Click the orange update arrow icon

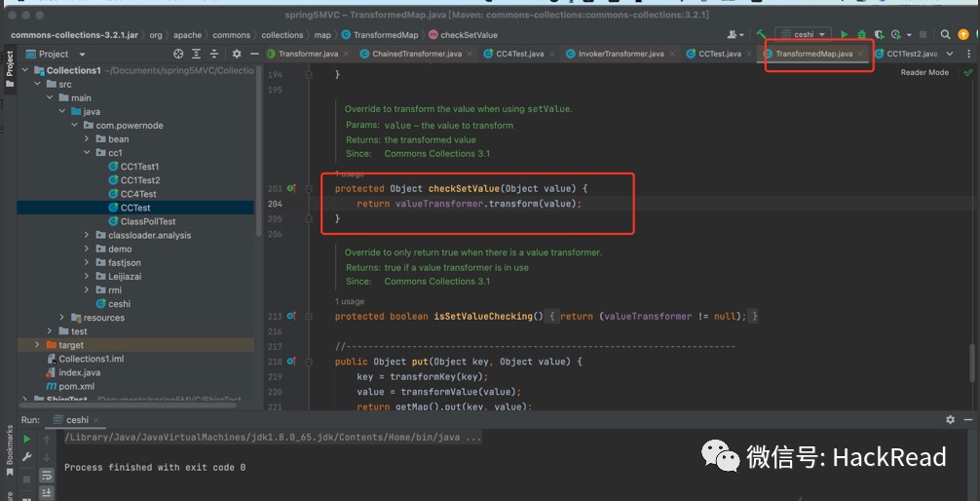pos(961,35)
